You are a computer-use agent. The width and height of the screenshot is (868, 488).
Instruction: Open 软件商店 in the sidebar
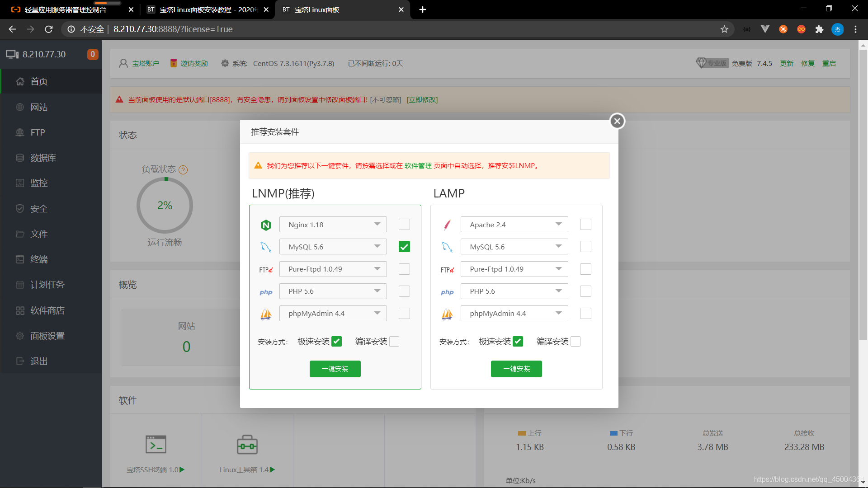tap(51, 310)
